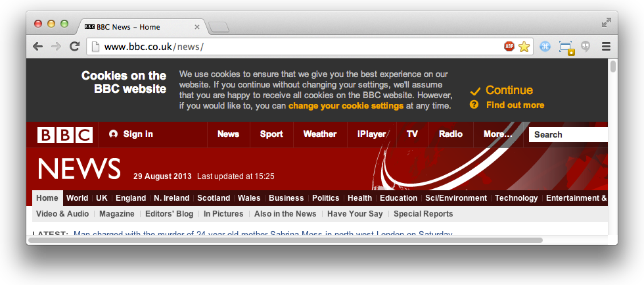Click the screen capture extension icon

click(565, 47)
